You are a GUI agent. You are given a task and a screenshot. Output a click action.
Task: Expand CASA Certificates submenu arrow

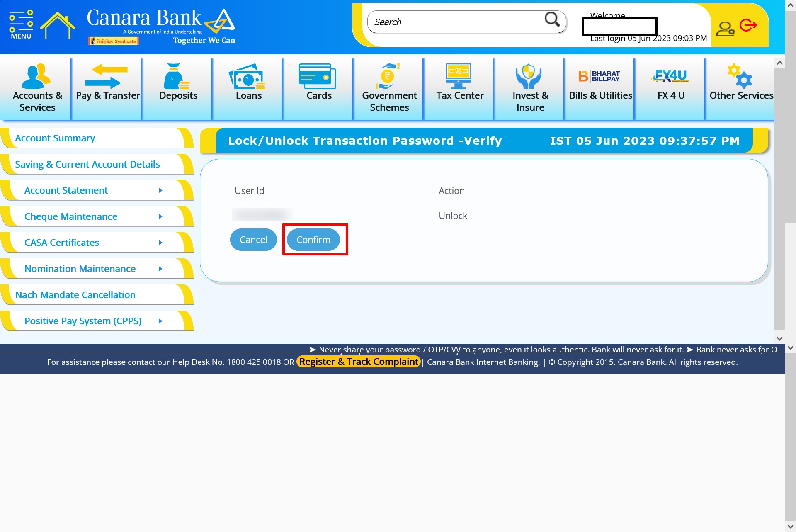point(160,243)
